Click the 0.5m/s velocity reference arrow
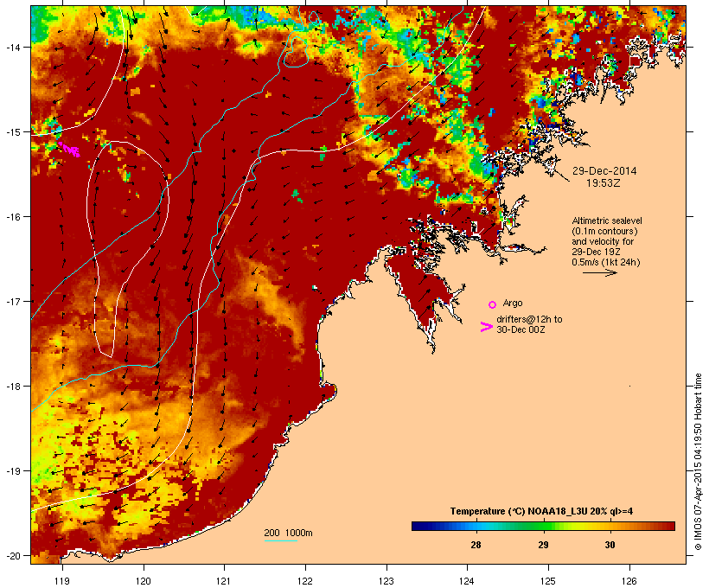Viewport: 709px width, 588px height. 599,272
